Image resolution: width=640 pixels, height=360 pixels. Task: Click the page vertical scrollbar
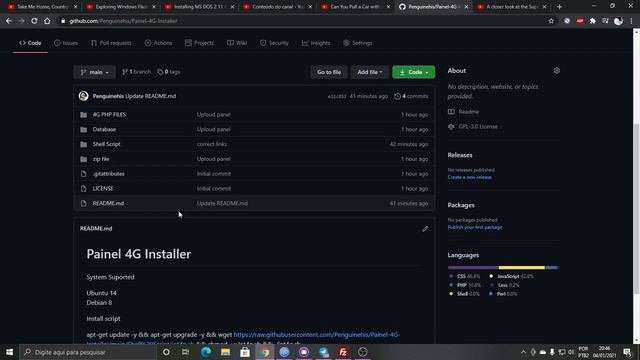(636, 208)
